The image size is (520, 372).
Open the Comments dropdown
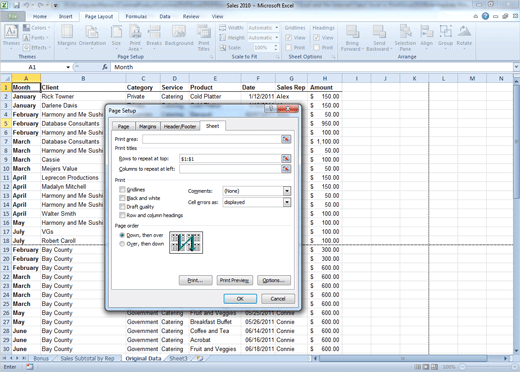[287, 191]
